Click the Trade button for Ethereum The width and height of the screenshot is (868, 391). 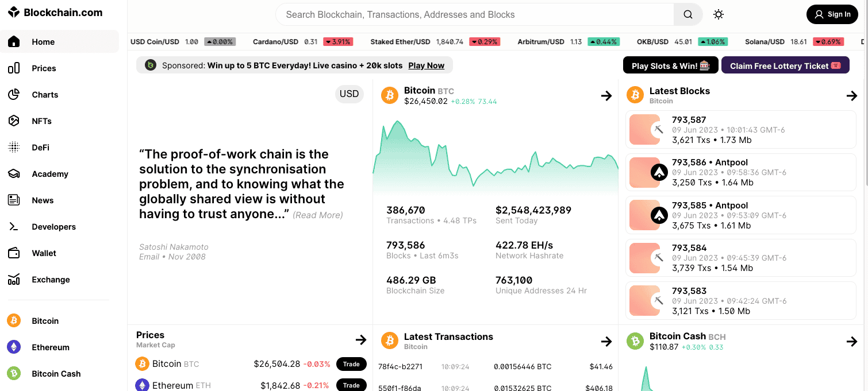click(351, 385)
